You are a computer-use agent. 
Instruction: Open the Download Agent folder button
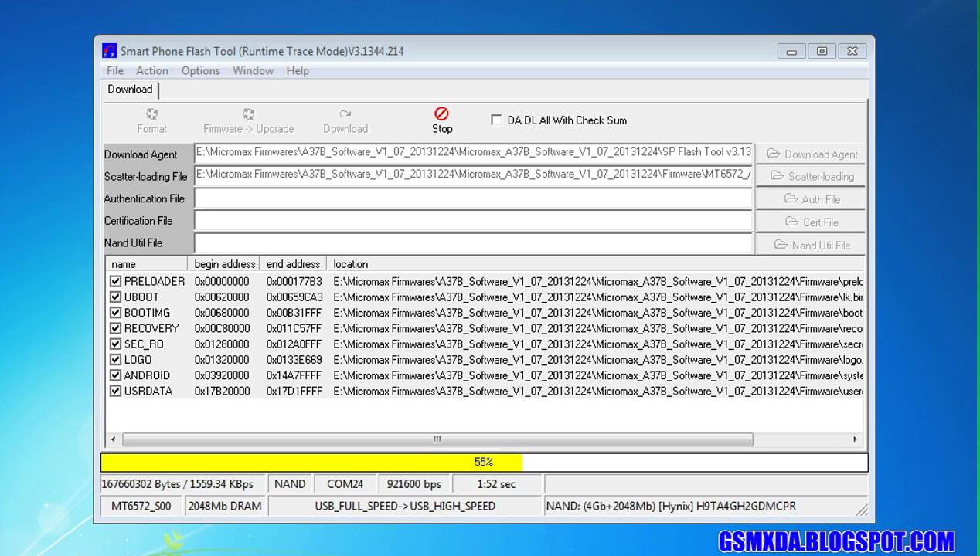coord(810,154)
